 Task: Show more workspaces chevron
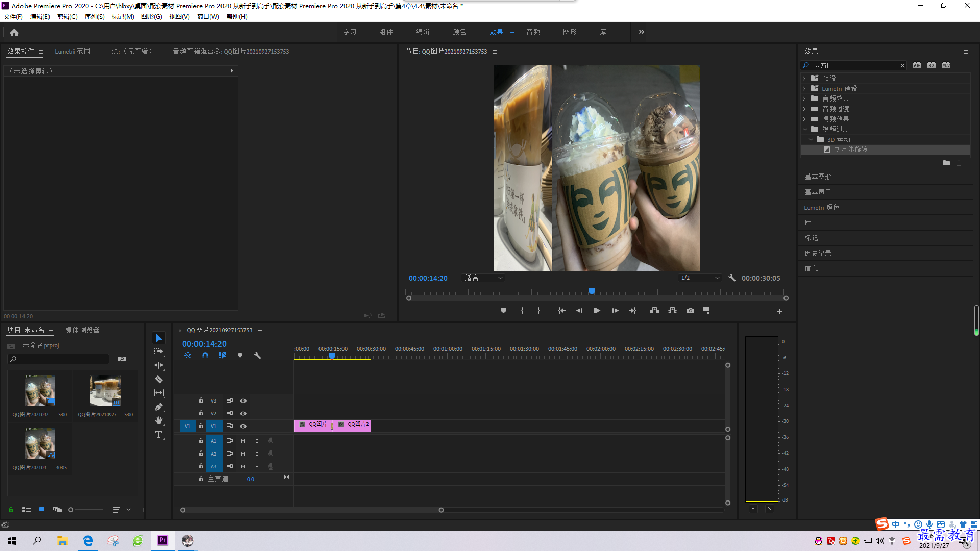[x=641, y=32]
